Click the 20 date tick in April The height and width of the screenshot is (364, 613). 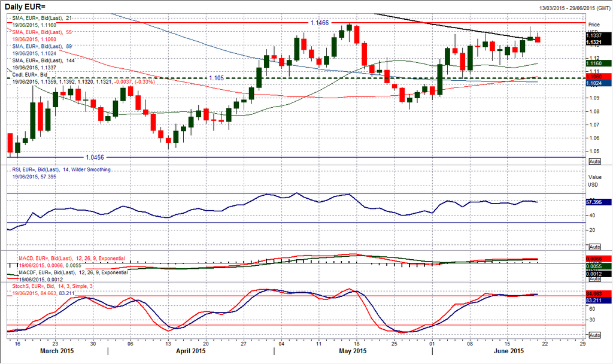[206, 344]
